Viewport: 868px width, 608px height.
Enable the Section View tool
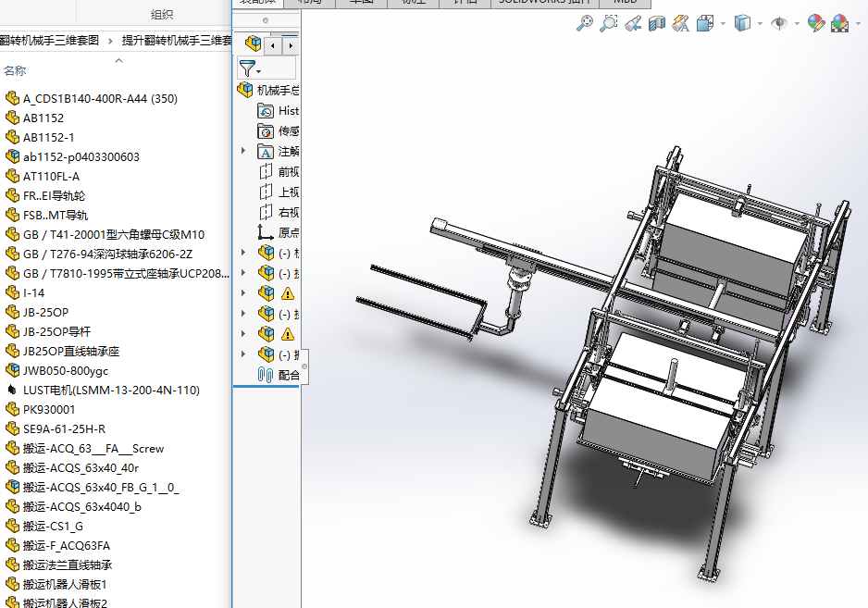[657, 24]
